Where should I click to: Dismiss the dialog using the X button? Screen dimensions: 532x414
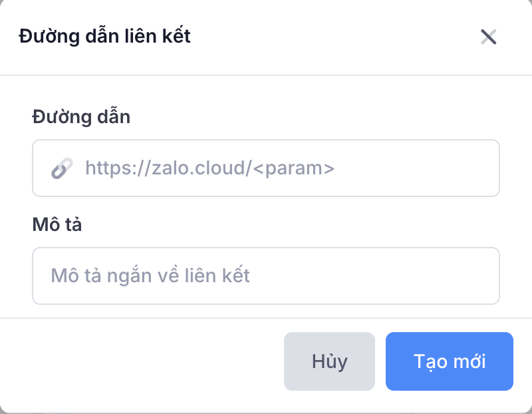[489, 37]
